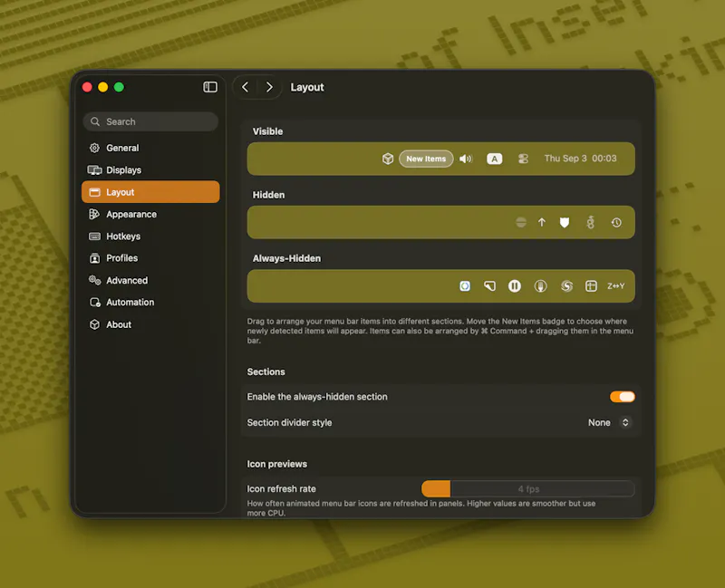The width and height of the screenshot is (725, 588).
Task: Click the yellow minimize window button
Action: [103, 87]
